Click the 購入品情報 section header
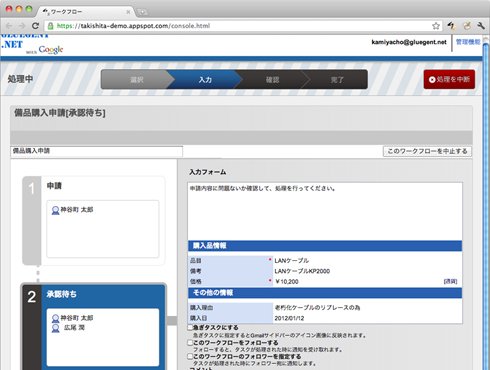 click(325, 246)
